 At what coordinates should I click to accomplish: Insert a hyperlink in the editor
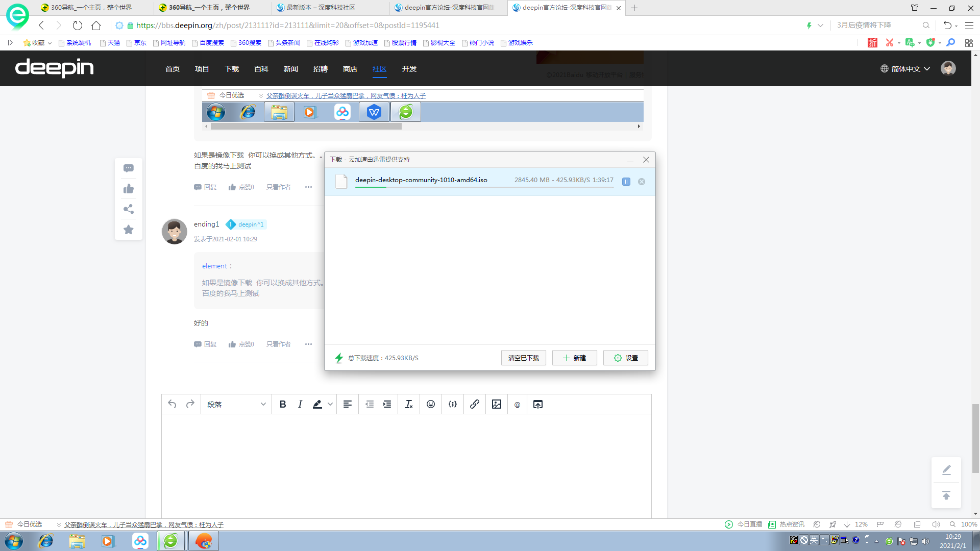475,404
